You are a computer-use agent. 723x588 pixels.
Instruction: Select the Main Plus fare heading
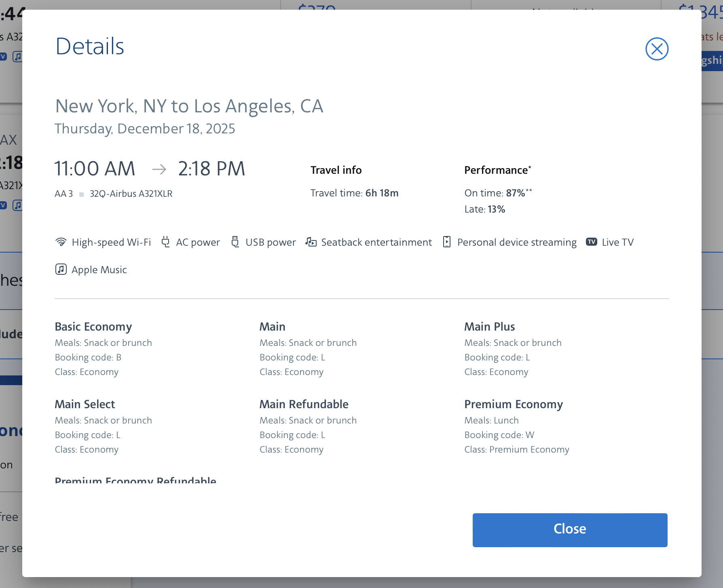[489, 327]
